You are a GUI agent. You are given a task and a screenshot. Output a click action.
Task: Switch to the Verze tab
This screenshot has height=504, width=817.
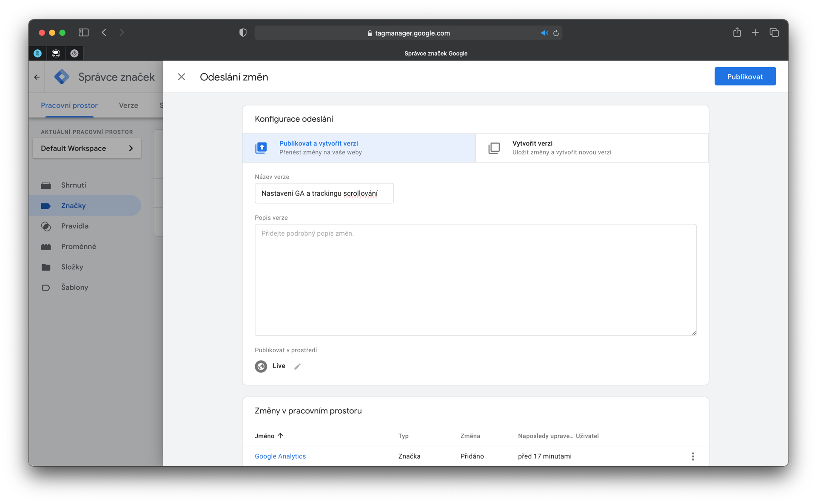tap(128, 105)
